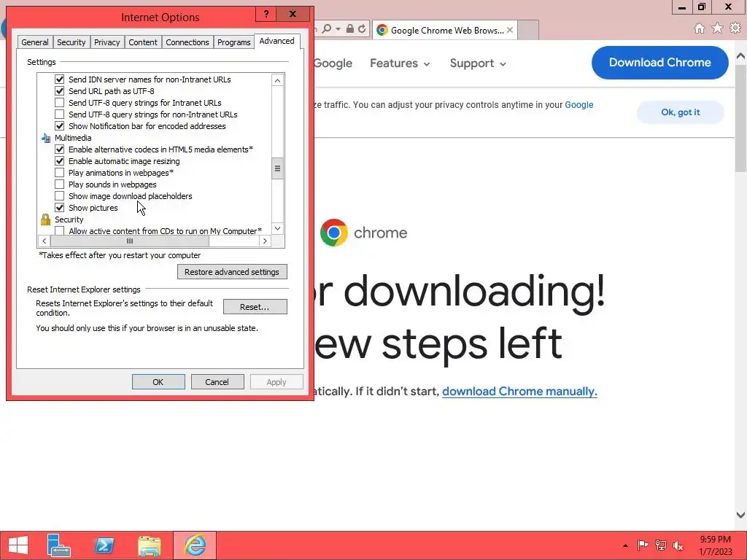Click the Internet Options help question mark

point(266,14)
